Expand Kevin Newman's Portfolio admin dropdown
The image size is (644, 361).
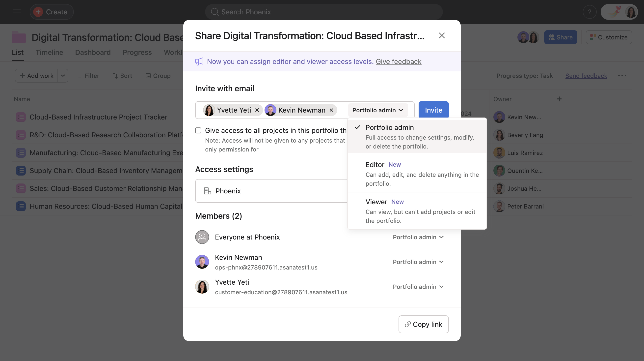418,262
